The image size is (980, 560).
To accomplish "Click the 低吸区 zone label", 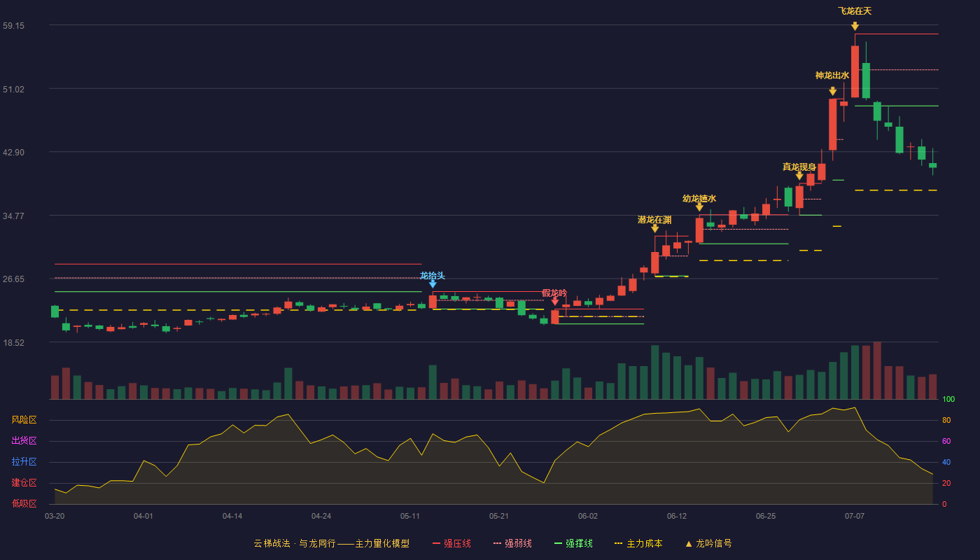I will point(24,503).
